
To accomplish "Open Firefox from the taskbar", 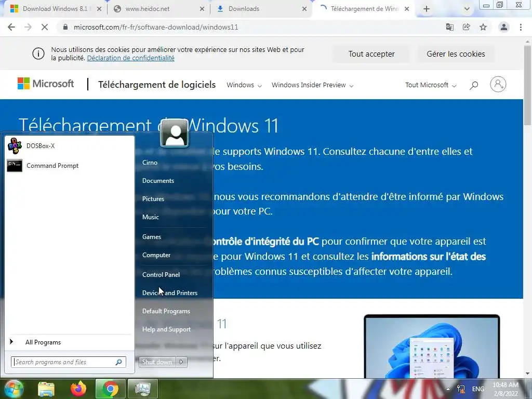I will 78,389.
